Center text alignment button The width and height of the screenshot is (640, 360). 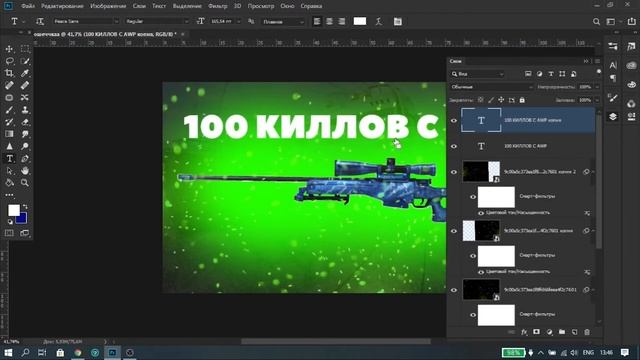pos(329,21)
